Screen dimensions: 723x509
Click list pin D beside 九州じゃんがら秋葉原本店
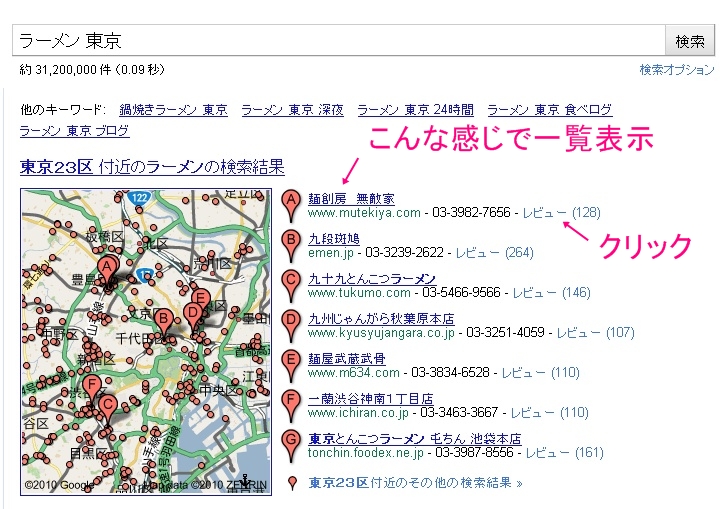point(291,326)
